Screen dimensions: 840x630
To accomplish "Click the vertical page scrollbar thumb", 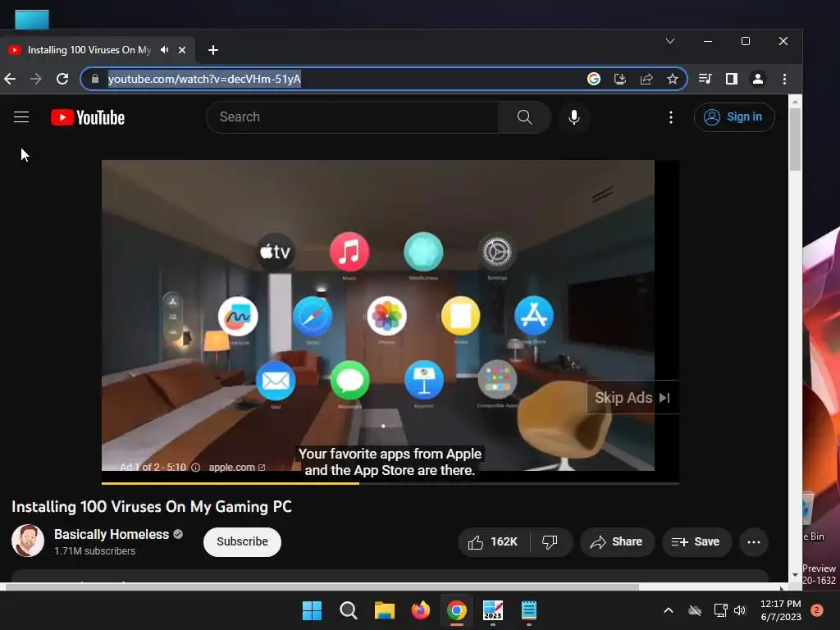I will click(795, 139).
